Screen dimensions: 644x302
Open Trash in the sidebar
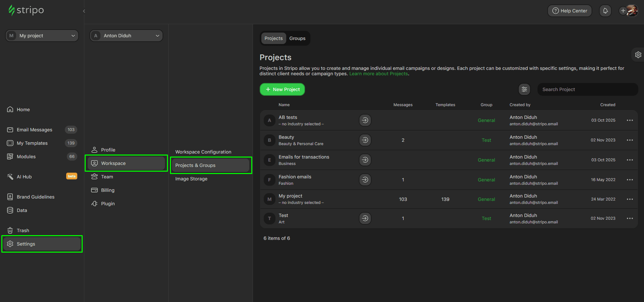coord(42,230)
